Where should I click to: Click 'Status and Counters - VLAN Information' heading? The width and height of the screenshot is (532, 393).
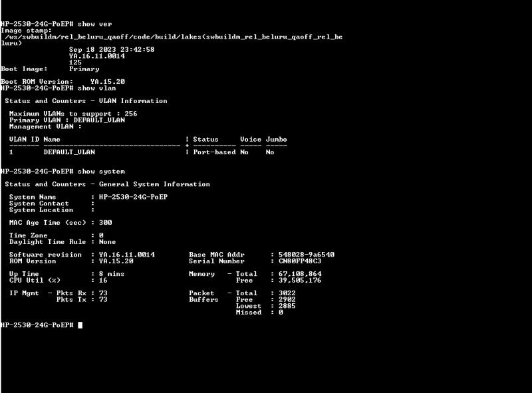[86, 101]
